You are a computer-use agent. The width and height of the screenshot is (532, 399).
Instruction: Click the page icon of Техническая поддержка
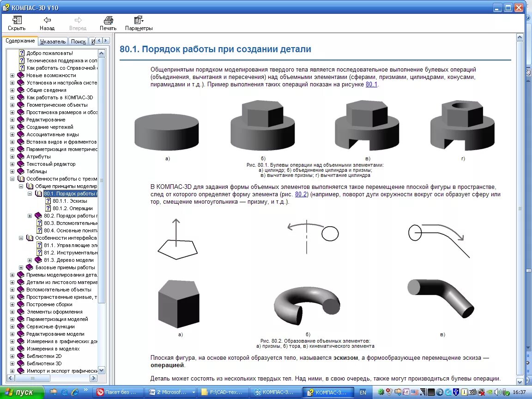(x=22, y=60)
